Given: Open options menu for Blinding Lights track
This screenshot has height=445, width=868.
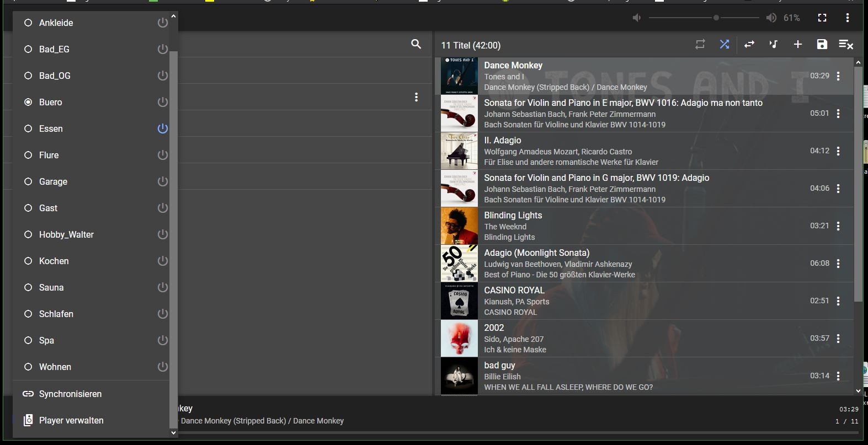Looking at the screenshot, I should click(838, 226).
